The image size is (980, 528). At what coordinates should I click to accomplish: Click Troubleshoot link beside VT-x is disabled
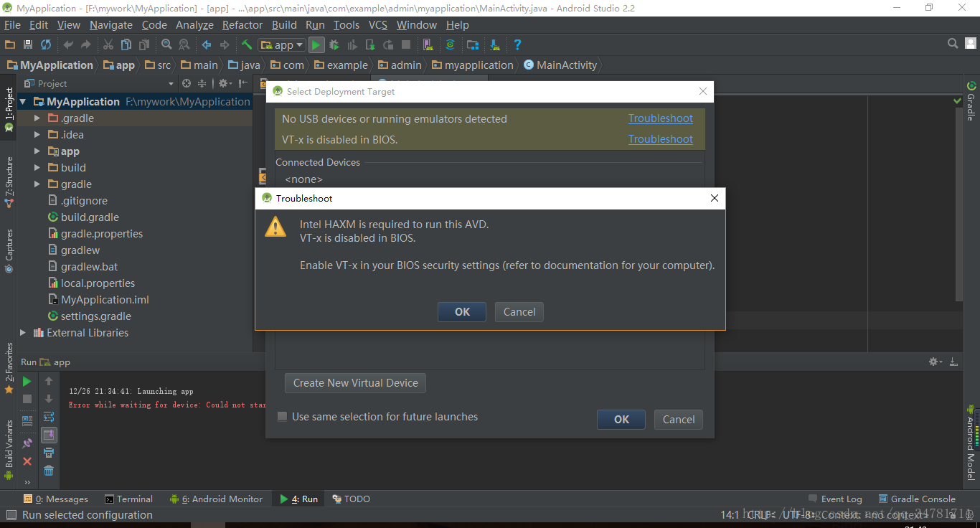pyautogui.click(x=661, y=139)
